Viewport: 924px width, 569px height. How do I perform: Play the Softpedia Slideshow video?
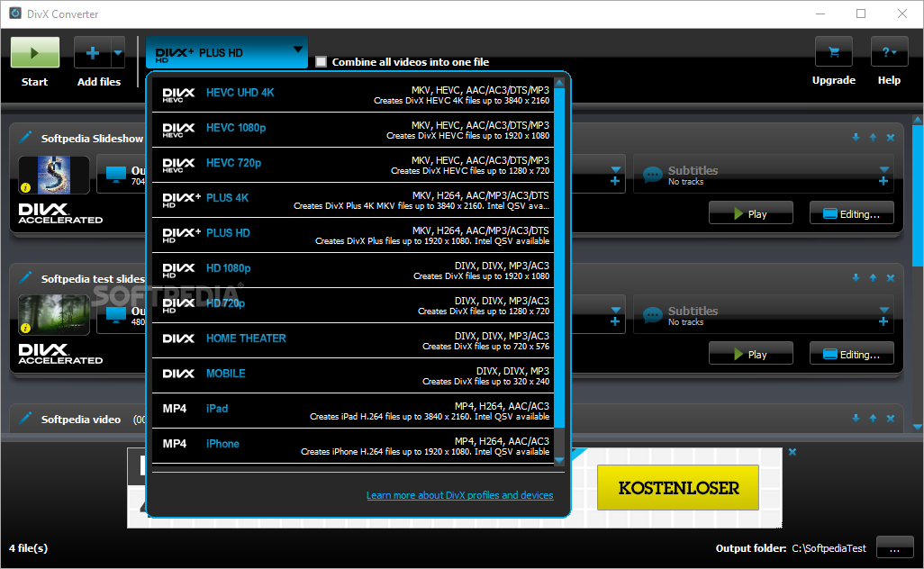coord(751,213)
